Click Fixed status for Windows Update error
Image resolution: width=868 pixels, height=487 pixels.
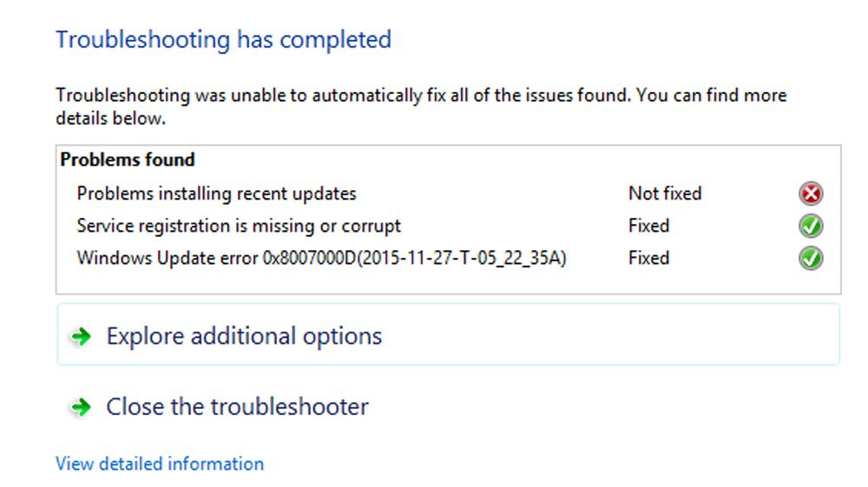click(x=648, y=259)
